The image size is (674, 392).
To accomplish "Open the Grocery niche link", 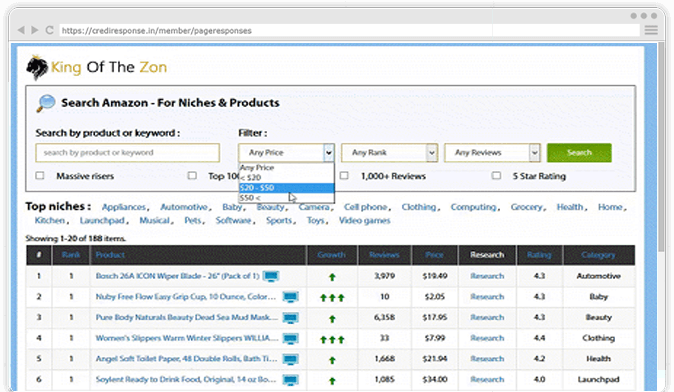I will pyautogui.click(x=527, y=207).
